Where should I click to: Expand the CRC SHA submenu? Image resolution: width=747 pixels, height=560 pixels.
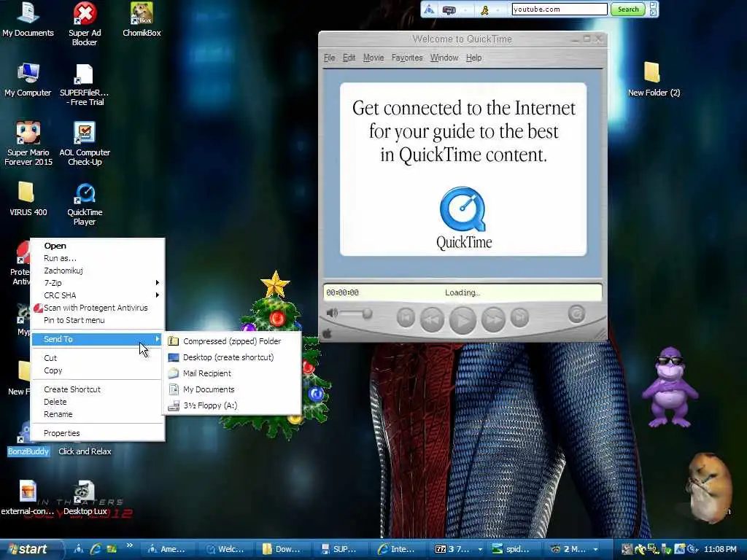tap(98, 295)
